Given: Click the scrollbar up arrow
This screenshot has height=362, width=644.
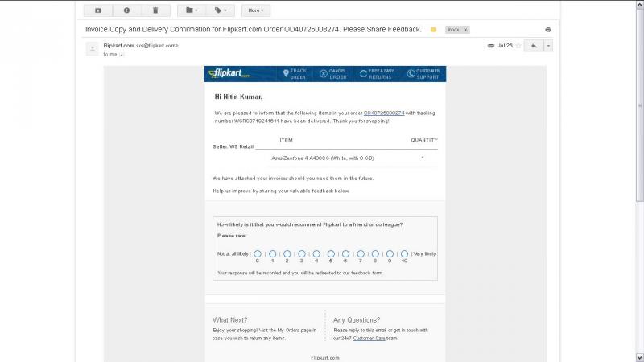Looking at the screenshot, I should click(639, 5).
